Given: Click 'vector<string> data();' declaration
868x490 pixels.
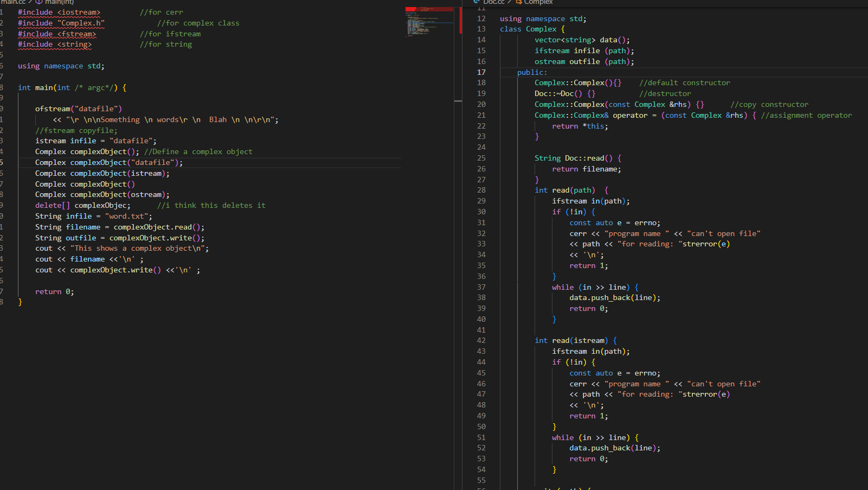Looking at the screenshot, I should (582, 40).
